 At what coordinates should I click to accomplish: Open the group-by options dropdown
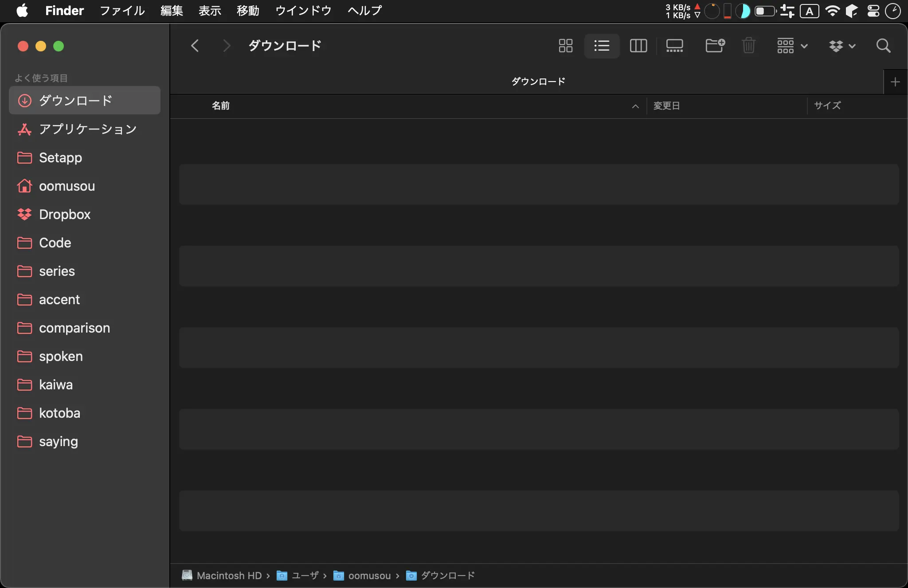(x=792, y=46)
